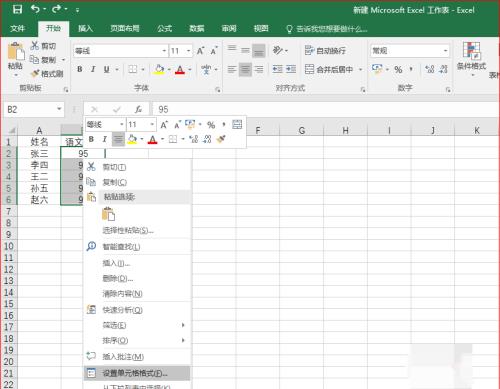The image size is (500, 389).
Task: Decrease font size in the ribbon
Action: coord(213,51)
